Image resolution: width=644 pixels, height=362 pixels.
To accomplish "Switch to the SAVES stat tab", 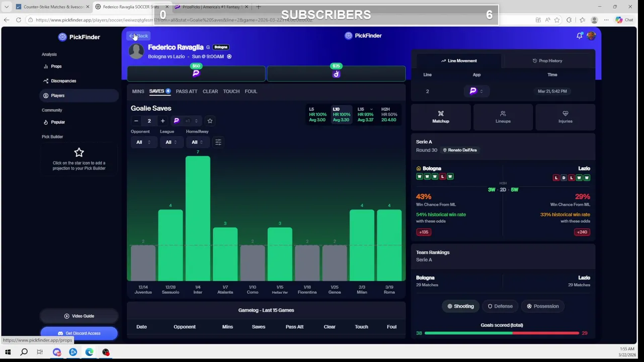I will click(x=159, y=92).
